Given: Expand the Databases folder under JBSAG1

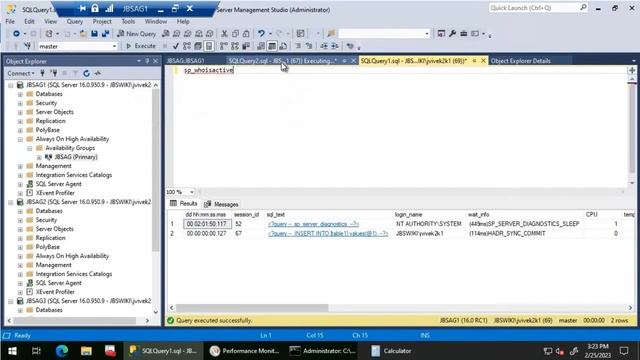Looking at the screenshot, I should point(20,94).
